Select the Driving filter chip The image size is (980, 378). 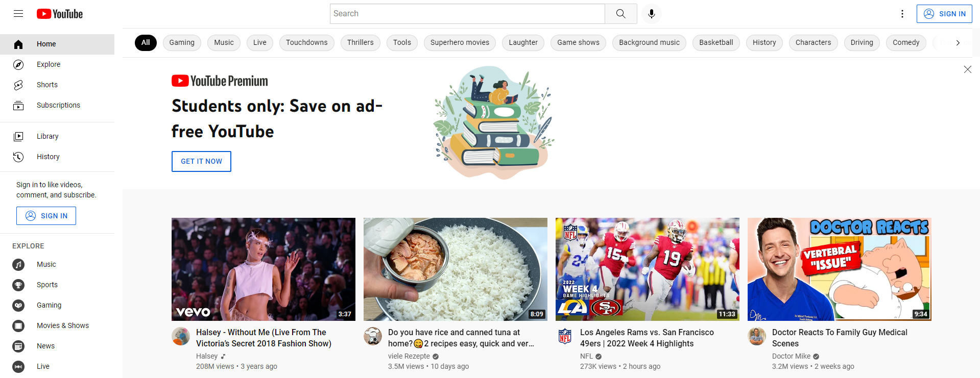tap(862, 43)
